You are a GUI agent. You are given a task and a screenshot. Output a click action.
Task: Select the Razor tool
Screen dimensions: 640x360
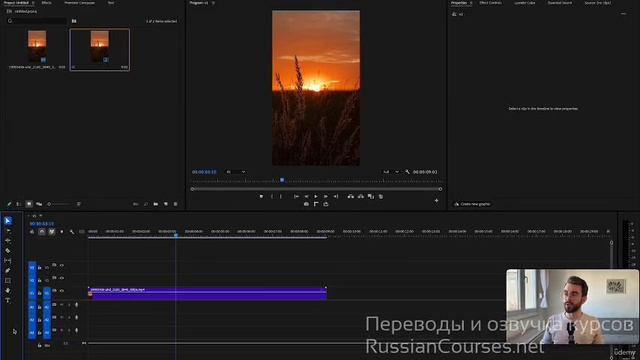8,251
